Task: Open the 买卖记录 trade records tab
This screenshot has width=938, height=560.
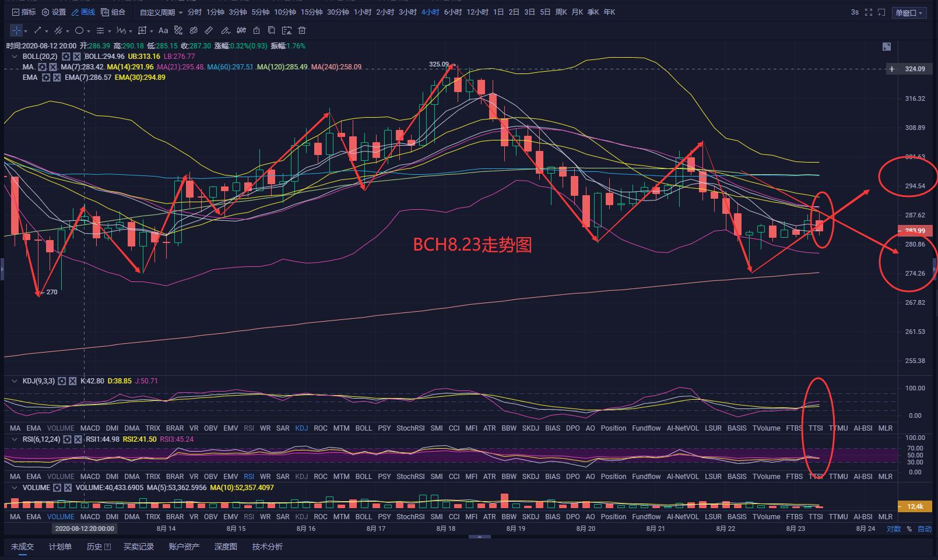Action: (139, 547)
